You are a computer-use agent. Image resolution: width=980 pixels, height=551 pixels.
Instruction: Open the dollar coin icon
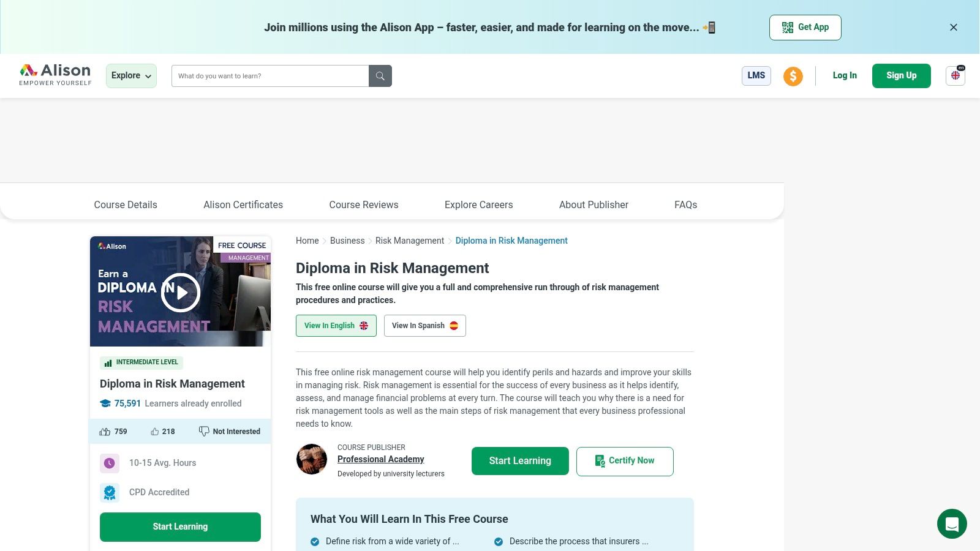793,76
